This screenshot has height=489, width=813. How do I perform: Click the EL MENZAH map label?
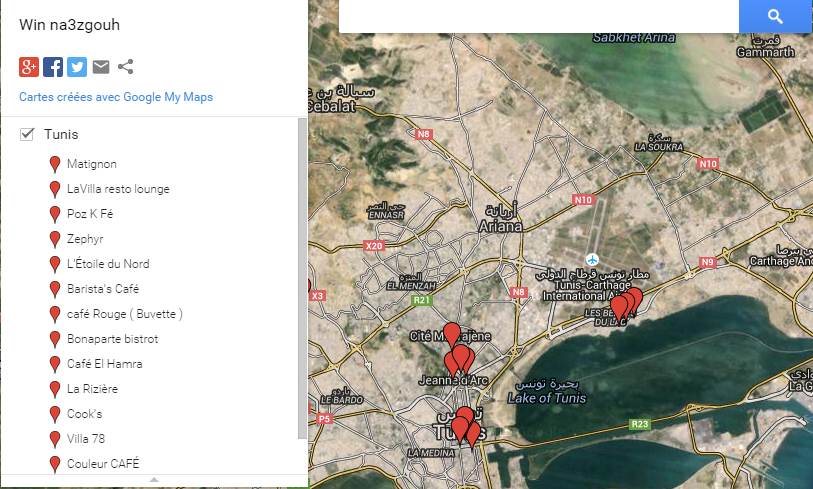(411, 286)
